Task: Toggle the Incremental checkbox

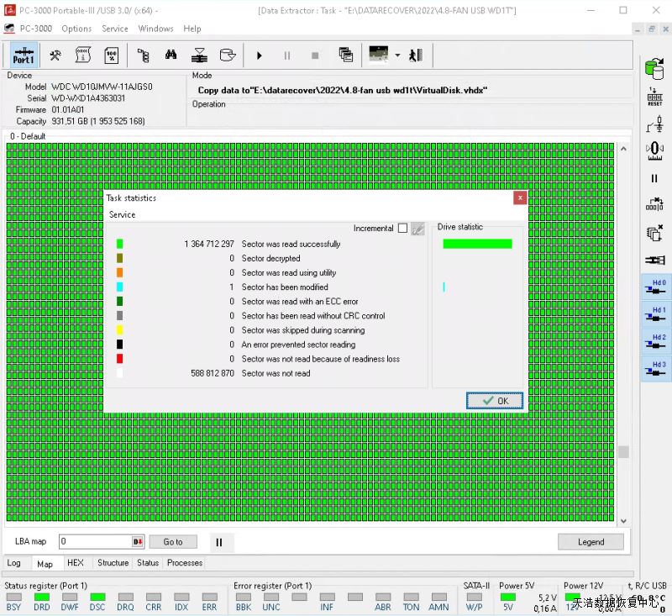Action: pyautogui.click(x=402, y=229)
